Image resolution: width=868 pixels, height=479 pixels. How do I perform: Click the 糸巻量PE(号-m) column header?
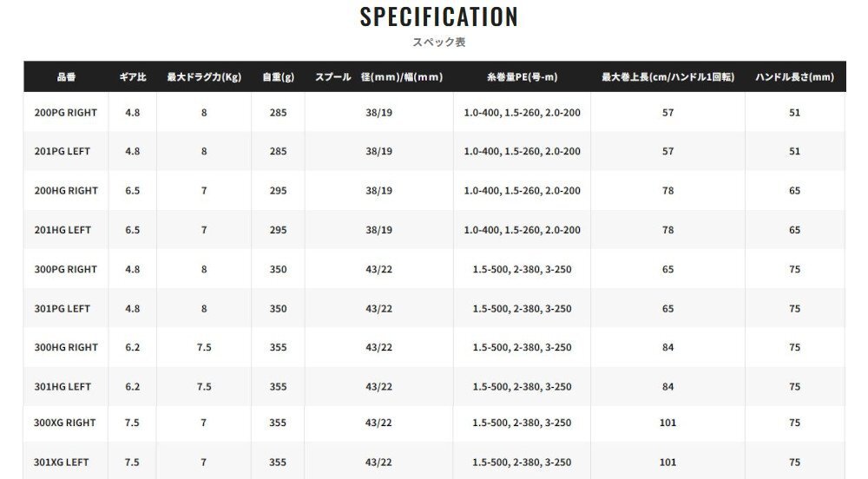[522, 77]
